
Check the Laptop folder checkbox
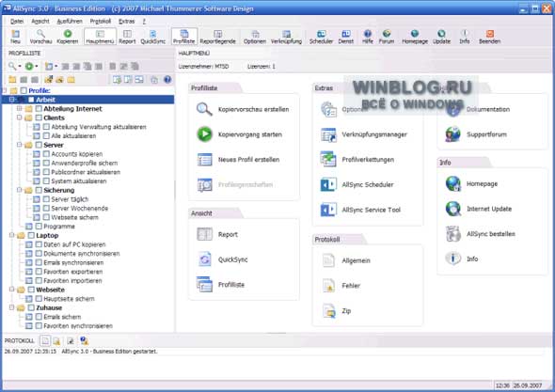point(31,235)
